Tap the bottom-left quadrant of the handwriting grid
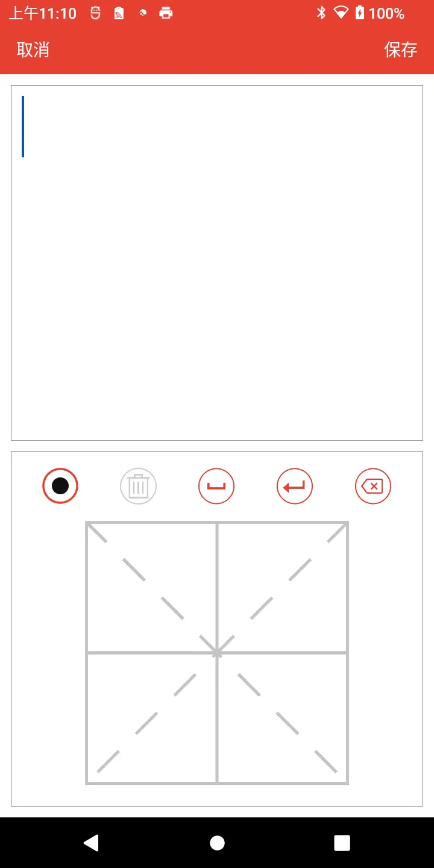434x868 pixels. coord(152,718)
